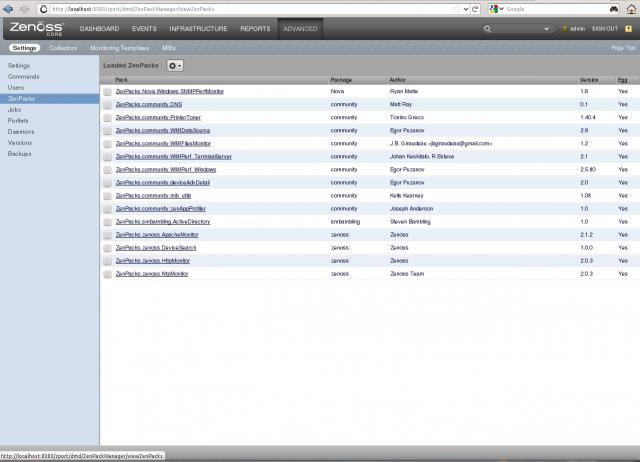The height and width of the screenshot is (462, 640).
Task: Check the WMIPerf_TerminalServer pack checkbox
Action: 107,157
